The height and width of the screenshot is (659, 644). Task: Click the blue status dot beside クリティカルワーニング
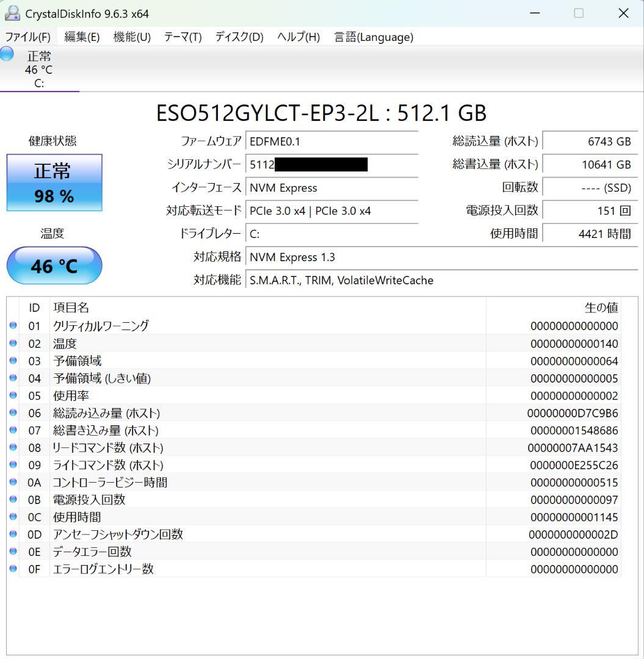pyautogui.click(x=13, y=325)
